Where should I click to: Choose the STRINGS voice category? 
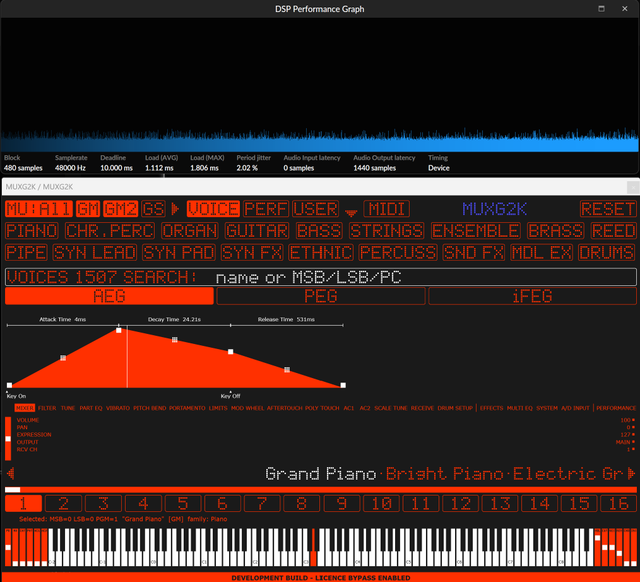pyautogui.click(x=387, y=231)
